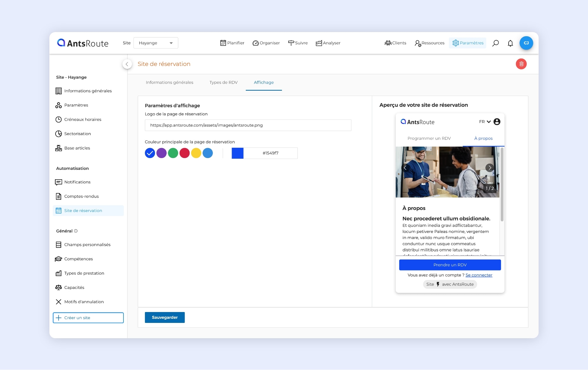Open Sectorisation from the sidebar
Viewport: 588px width, 370px height.
77,134
